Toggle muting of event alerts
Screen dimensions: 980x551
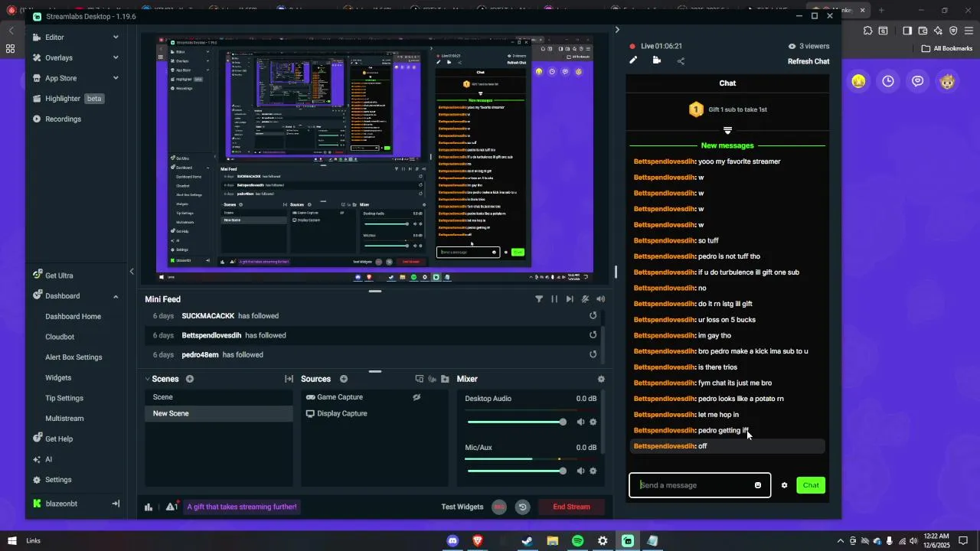tap(585, 299)
